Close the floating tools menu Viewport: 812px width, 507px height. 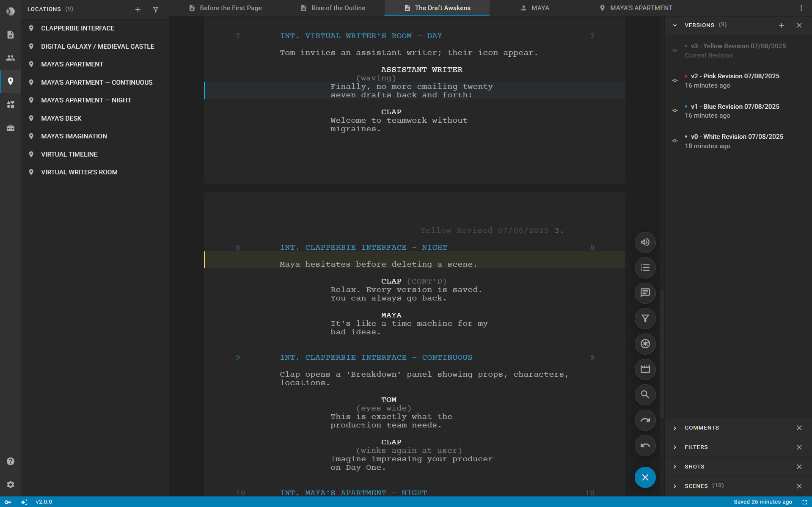(645, 477)
